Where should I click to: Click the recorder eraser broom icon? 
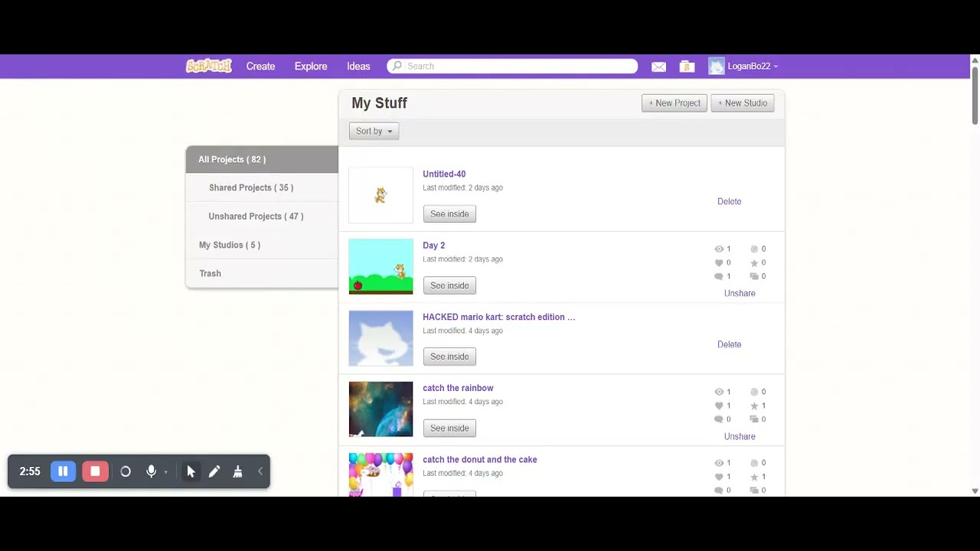(238, 471)
